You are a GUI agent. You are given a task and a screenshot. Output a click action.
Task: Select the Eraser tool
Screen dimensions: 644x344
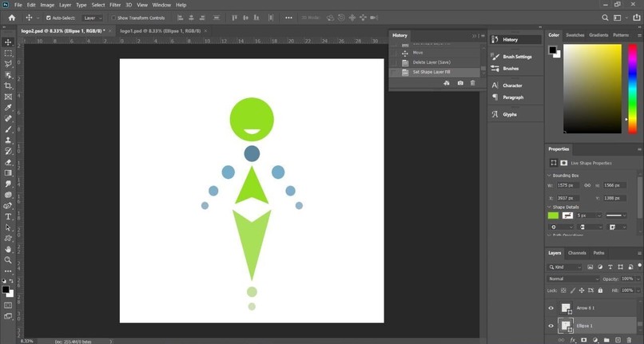coord(8,162)
